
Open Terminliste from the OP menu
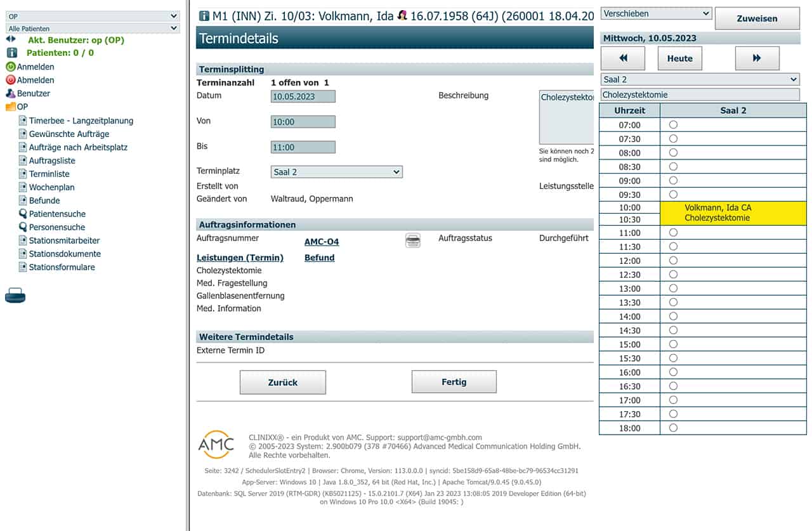click(x=49, y=174)
